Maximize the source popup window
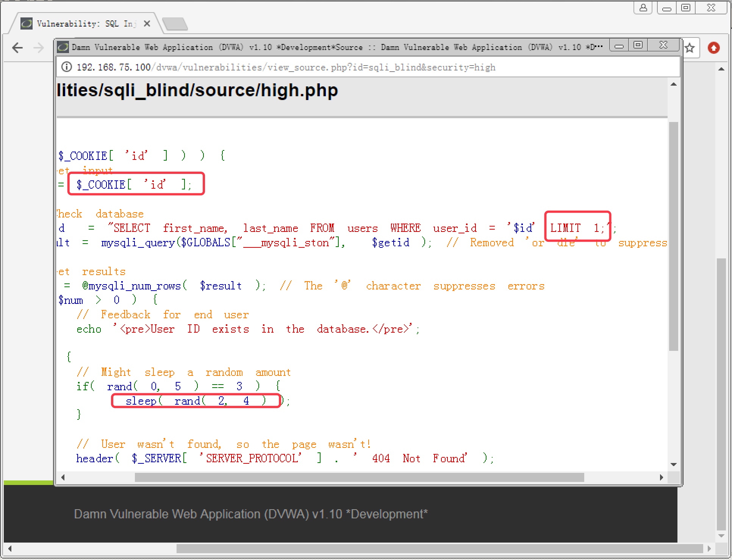The width and height of the screenshot is (732, 560). (x=638, y=45)
